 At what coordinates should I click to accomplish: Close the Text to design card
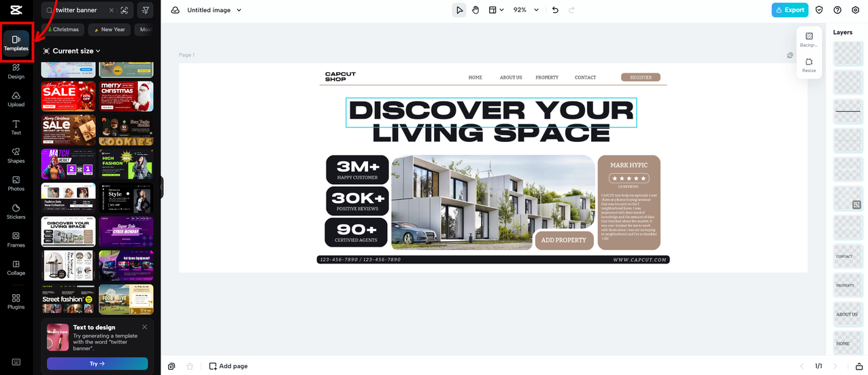145,327
